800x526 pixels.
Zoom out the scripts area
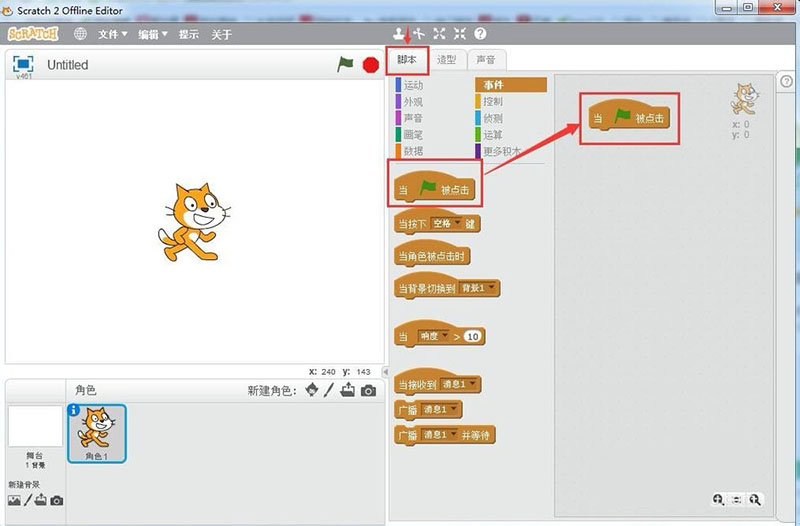[718, 499]
